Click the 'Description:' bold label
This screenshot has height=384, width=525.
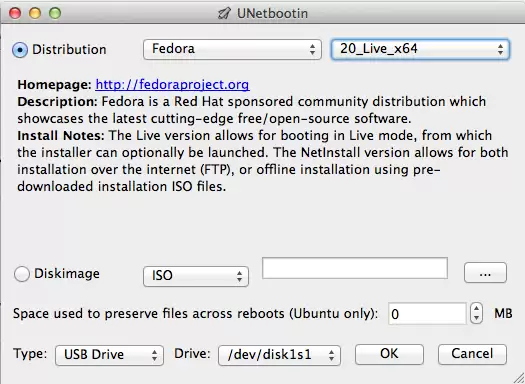(57, 101)
